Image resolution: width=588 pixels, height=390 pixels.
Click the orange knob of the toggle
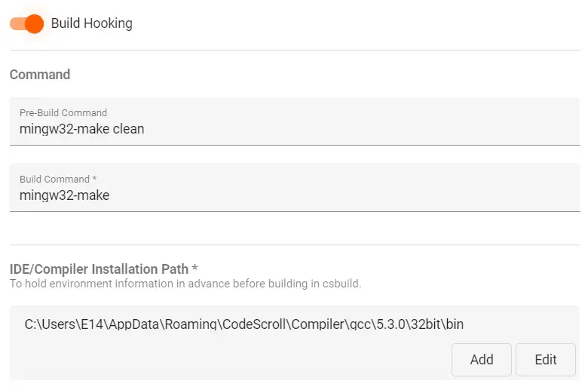[x=34, y=23]
